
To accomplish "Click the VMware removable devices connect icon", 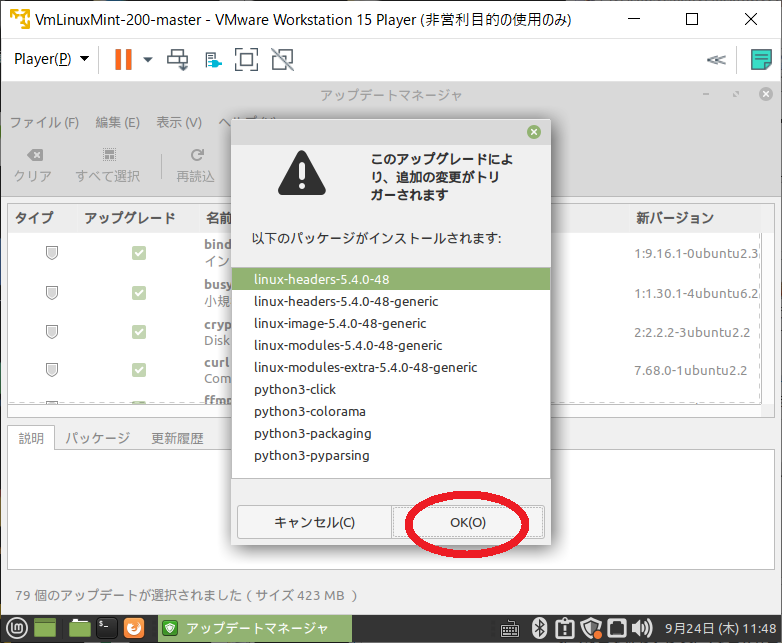I will click(x=213, y=60).
